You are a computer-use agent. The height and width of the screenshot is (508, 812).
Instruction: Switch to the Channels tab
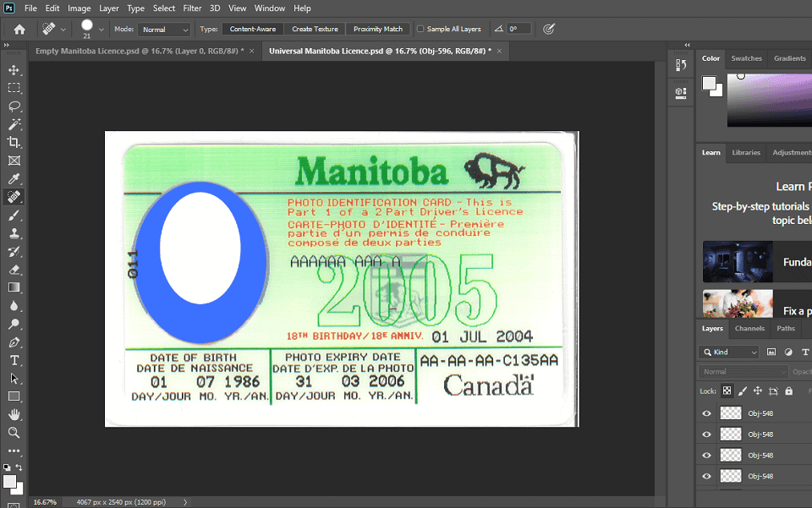[751, 329]
